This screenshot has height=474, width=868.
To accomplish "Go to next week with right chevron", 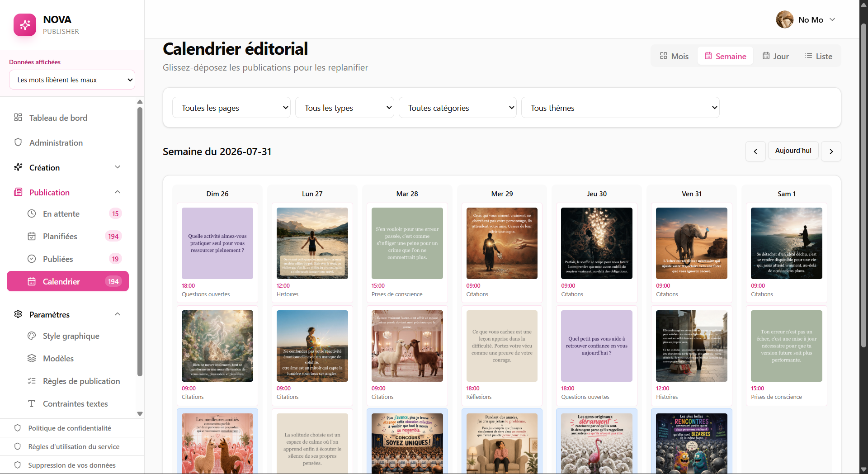I will pyautogui.click(x=831, y=152).
